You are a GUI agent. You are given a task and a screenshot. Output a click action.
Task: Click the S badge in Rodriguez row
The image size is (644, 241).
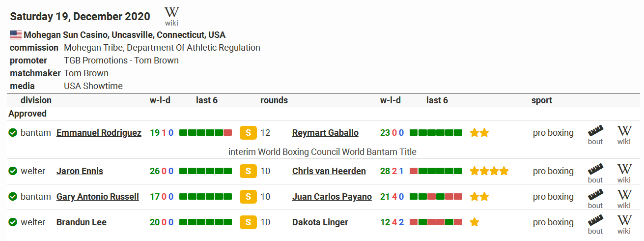[x=248, y=133]
